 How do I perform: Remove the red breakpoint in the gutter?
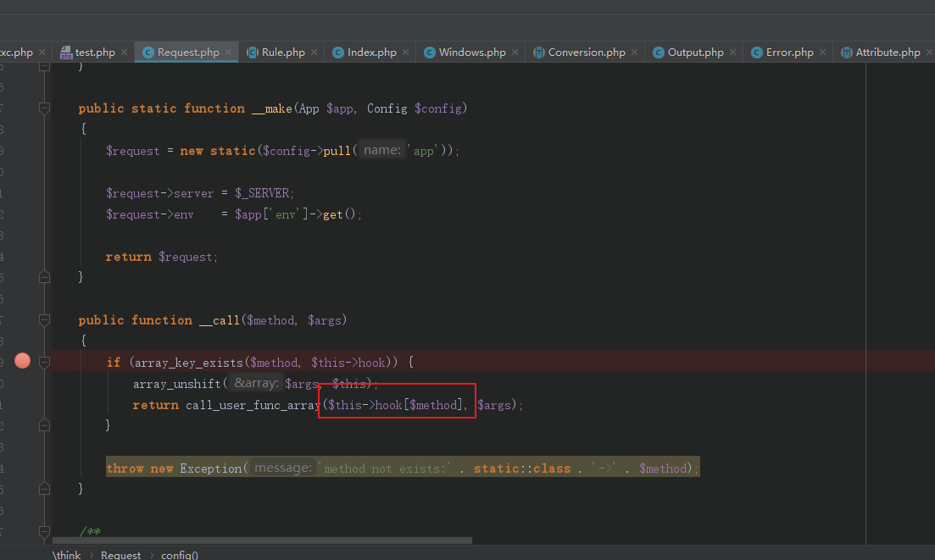pyautogui.click(x=23, y=360)
